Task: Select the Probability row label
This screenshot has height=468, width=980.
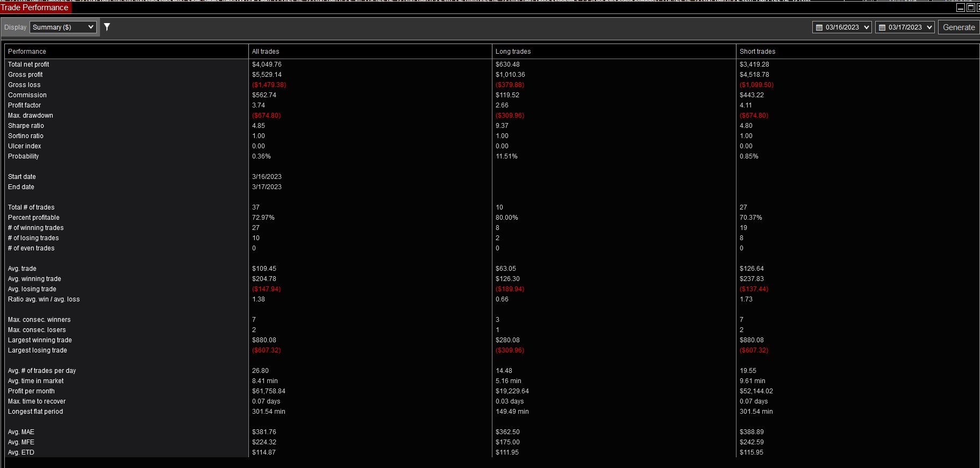Action: 24,156
